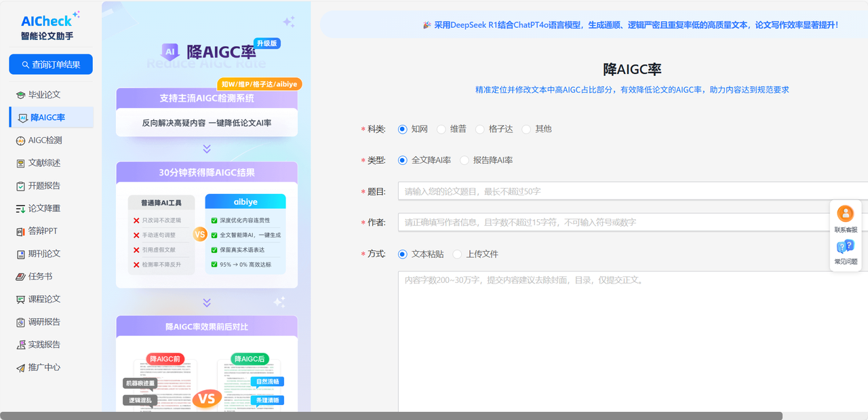Select the 文本粘贴 radio option
868x420 pixels.
click(x=403, y=254)
